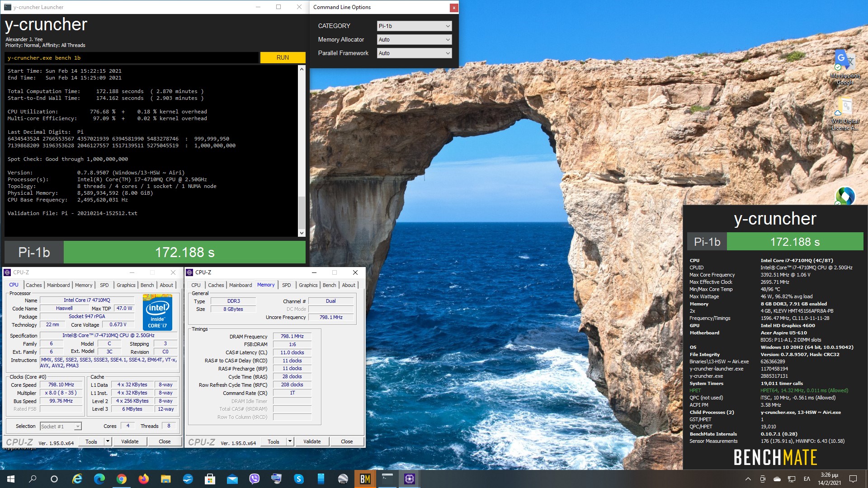Switch to CPU tab in right CPU-Z window
868x488 pixels.
pos(196,285)
